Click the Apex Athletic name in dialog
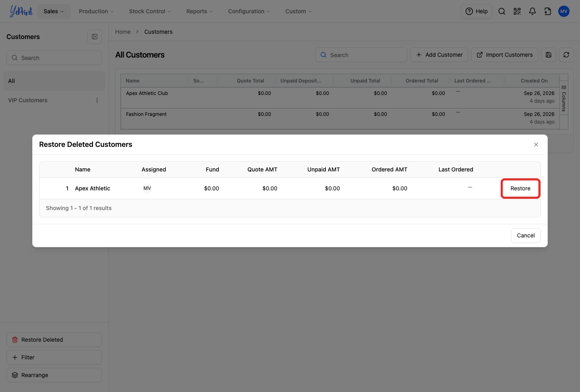Screen dimensions: 580x392 [x=93, y=188]
